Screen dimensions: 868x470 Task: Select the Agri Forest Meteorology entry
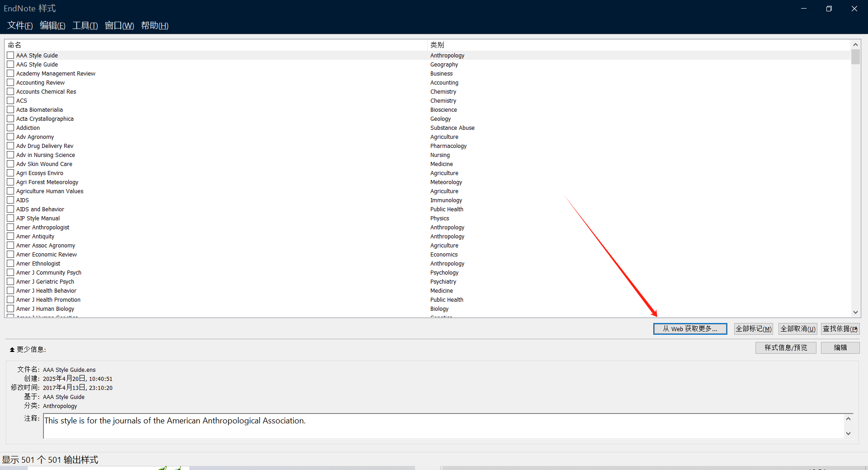coord(47,182)
